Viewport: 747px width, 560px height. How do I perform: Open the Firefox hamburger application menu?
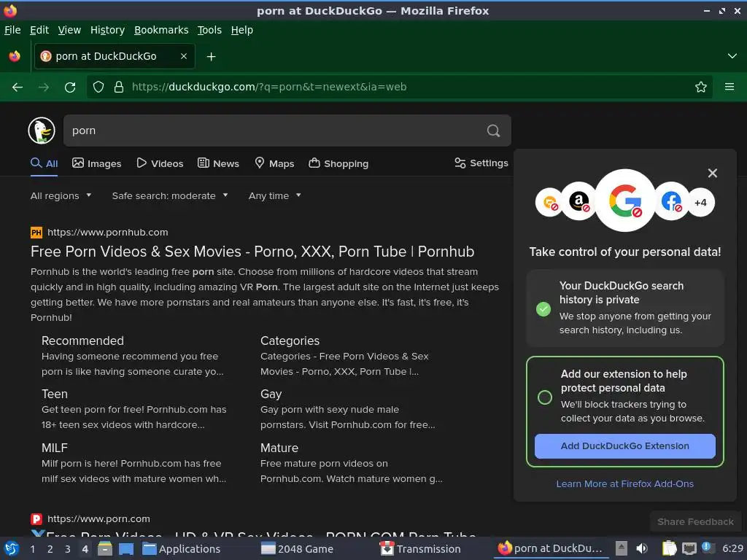[729, 87]
